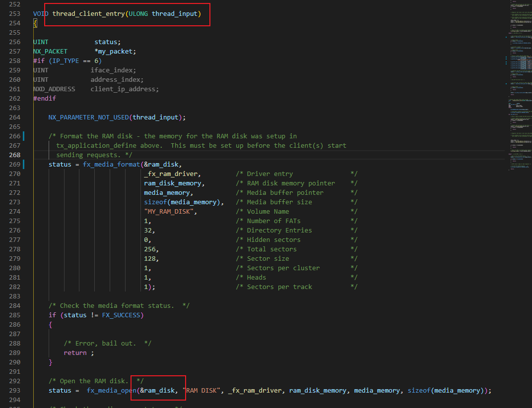Click the '#endif' directive on line 262
This screenshot has height=408, width=532.
(x=45, y=99)
